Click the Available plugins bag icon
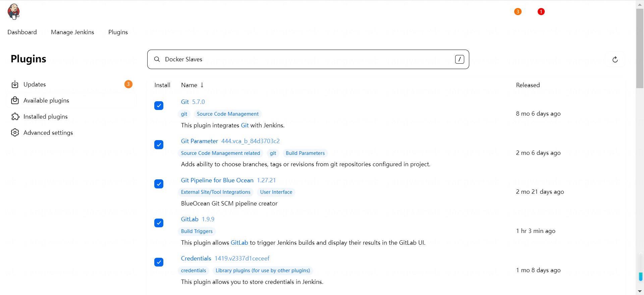Viewport: 644px width, 295px height. pos(15,101)
